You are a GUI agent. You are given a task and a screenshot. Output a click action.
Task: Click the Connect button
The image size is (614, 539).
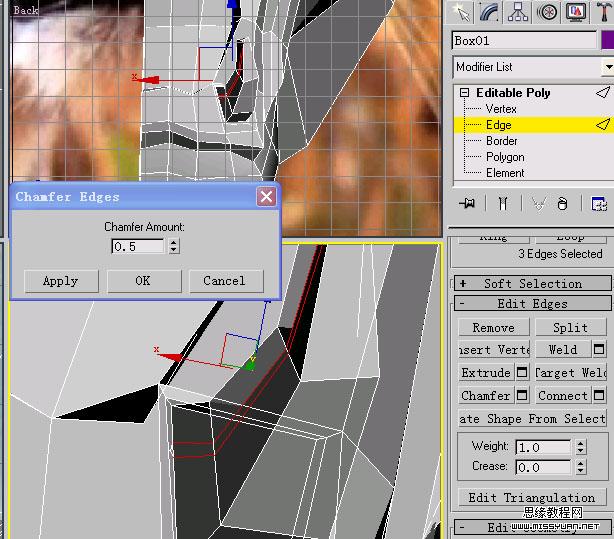click(563, 396)
